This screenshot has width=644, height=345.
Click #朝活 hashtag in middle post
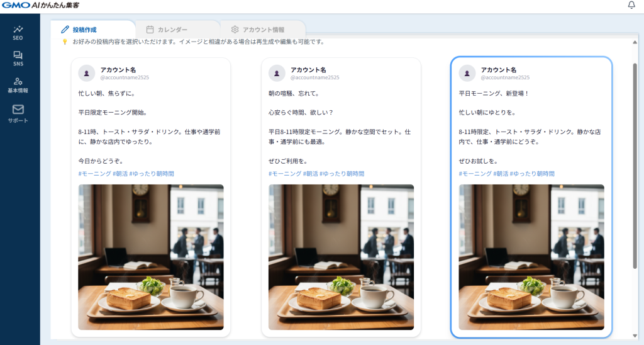tap(311, 174)
